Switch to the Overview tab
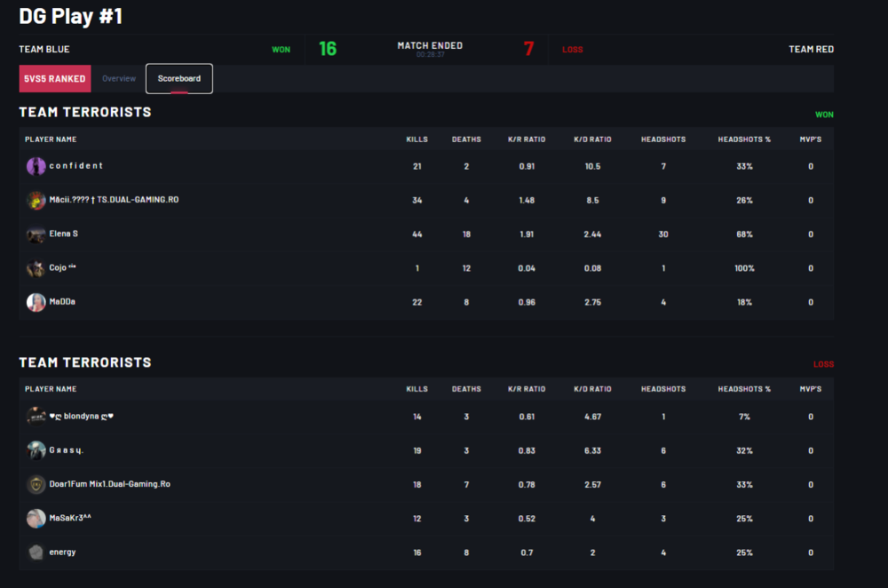 [119, 79]
